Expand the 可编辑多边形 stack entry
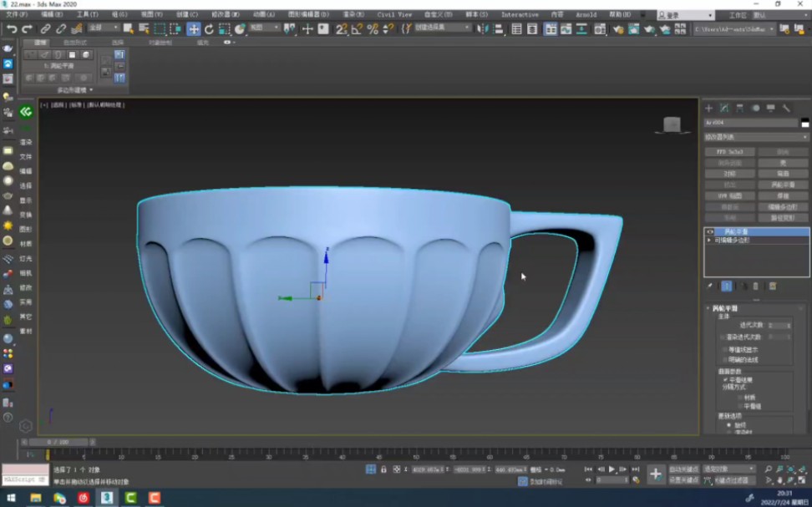 (710, 240)
